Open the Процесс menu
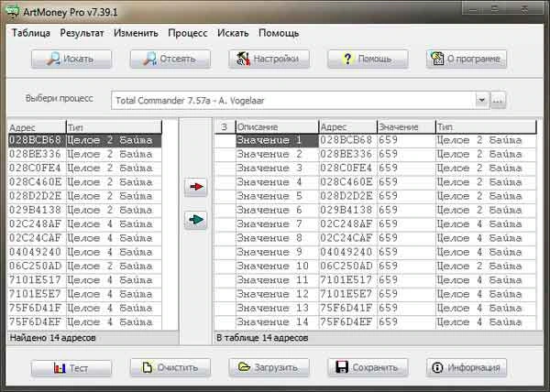Screen dimensions: 550x392 [188, 33]
